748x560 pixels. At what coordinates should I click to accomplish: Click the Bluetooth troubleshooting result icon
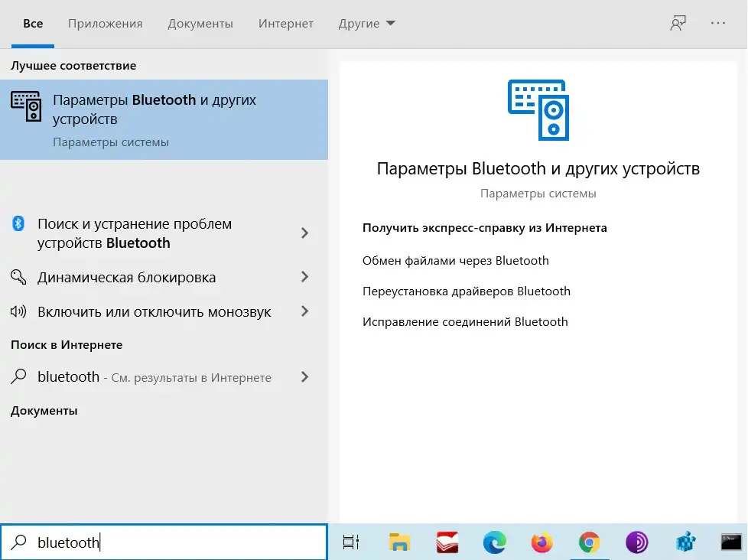[18, 223]
